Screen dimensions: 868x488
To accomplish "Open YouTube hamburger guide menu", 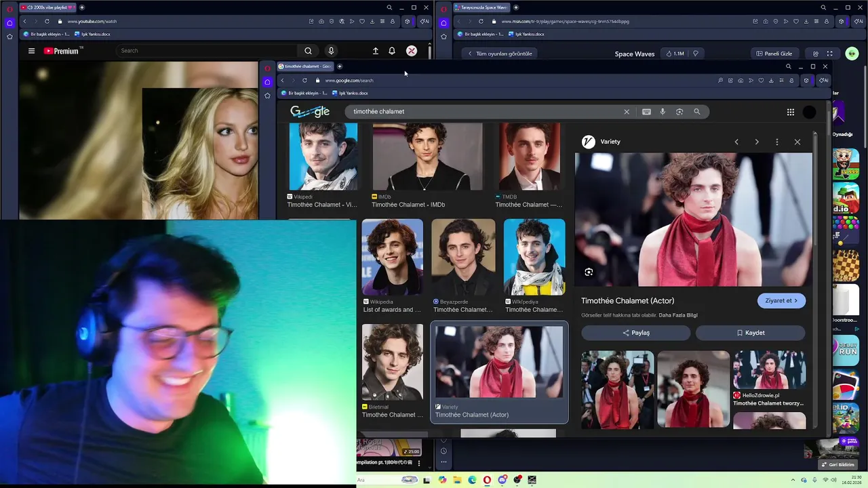I will coord(31,51).
